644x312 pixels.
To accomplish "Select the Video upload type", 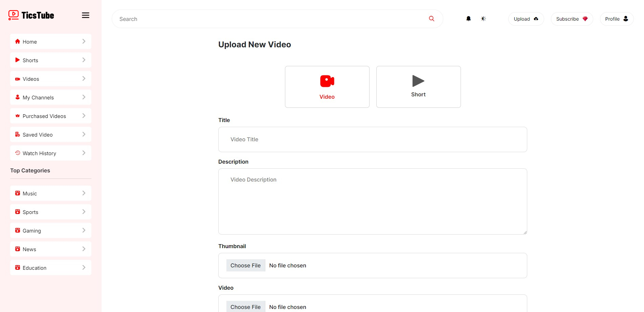I will 327,87.
